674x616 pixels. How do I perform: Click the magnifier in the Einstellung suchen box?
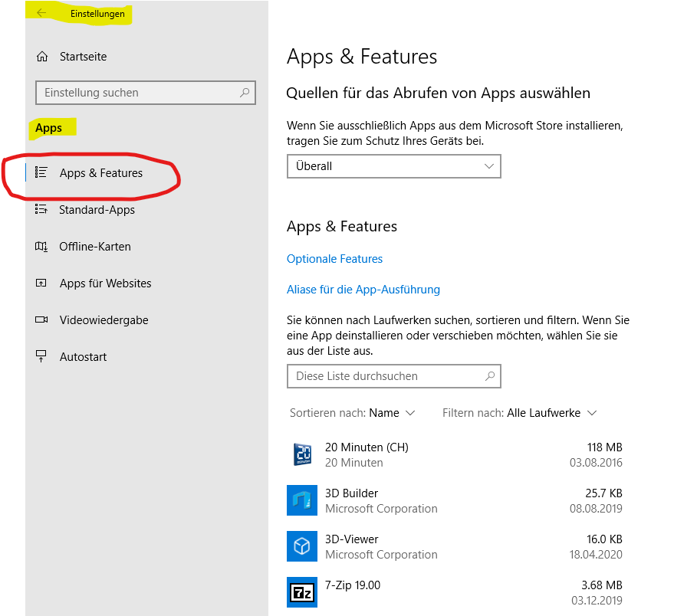[x=245, y=93]
